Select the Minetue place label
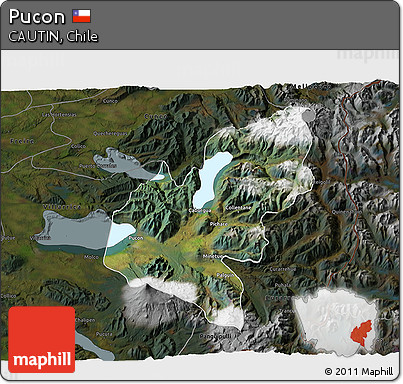The height and width of the screenshot is (384, 403). tap(213, 256)
